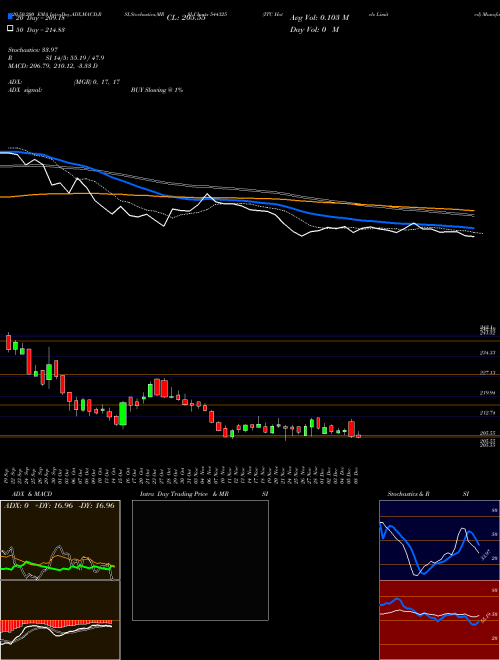The height and width of the screenshot is (660, 500).
Task: Open the ADX indicator chart panel
Action: tap(60, 540)
